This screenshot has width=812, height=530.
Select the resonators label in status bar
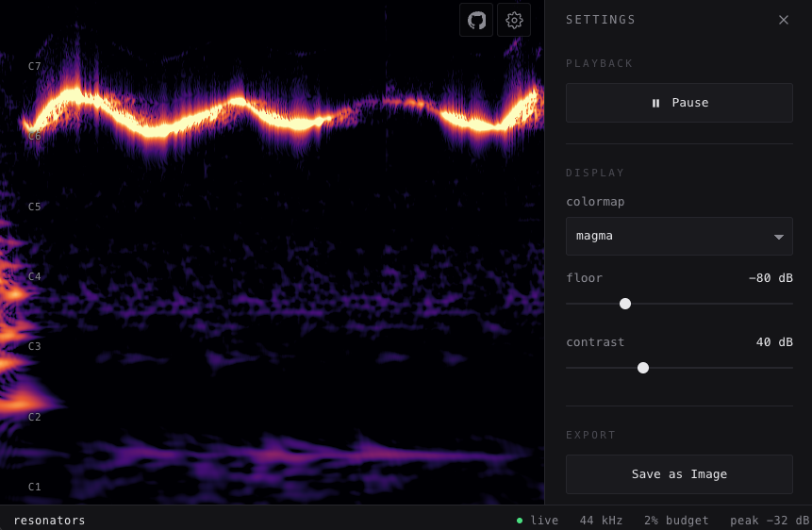[x=49, y=521]
